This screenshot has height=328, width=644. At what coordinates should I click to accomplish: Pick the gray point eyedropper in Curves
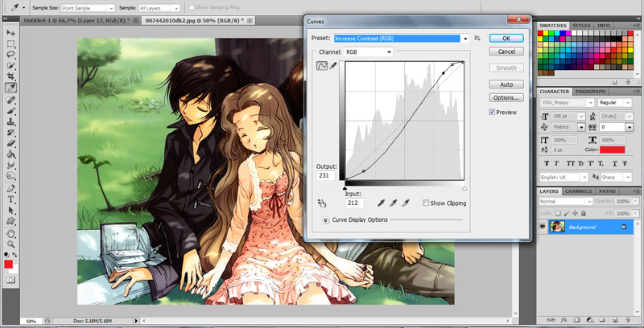[x=394, y=203]
